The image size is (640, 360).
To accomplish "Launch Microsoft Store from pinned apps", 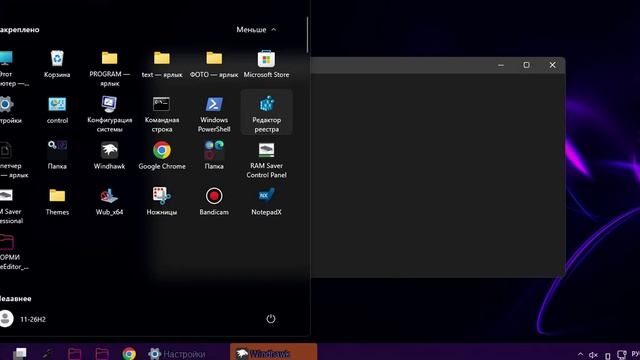I will click(x=266, y=64).
